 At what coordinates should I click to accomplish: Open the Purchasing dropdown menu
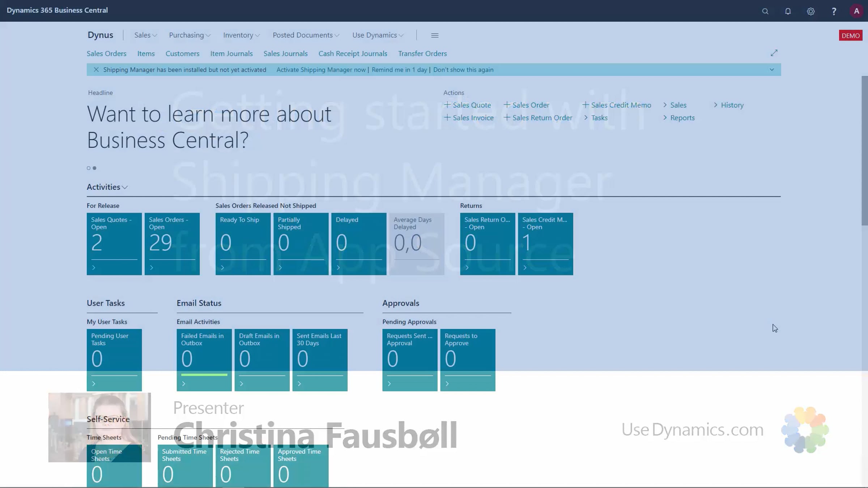tap(190, 35)
